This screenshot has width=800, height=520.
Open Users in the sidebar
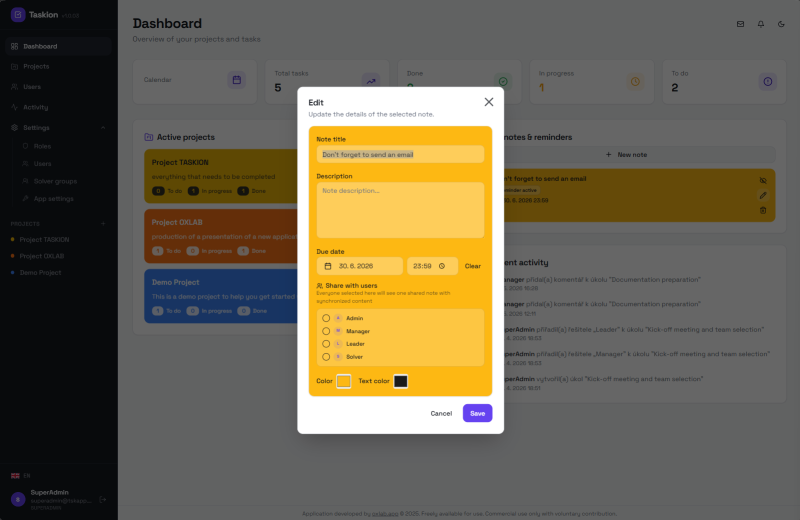59,87
